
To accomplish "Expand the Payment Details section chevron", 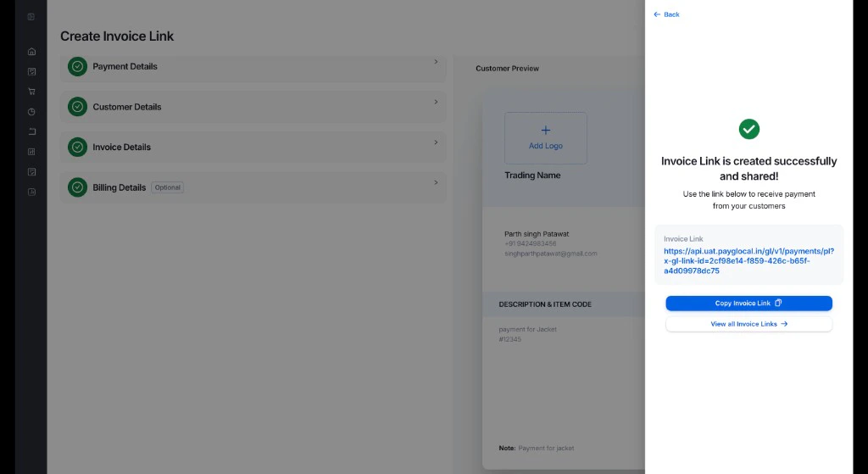I will pyautogui.click(x=436, y=62).
